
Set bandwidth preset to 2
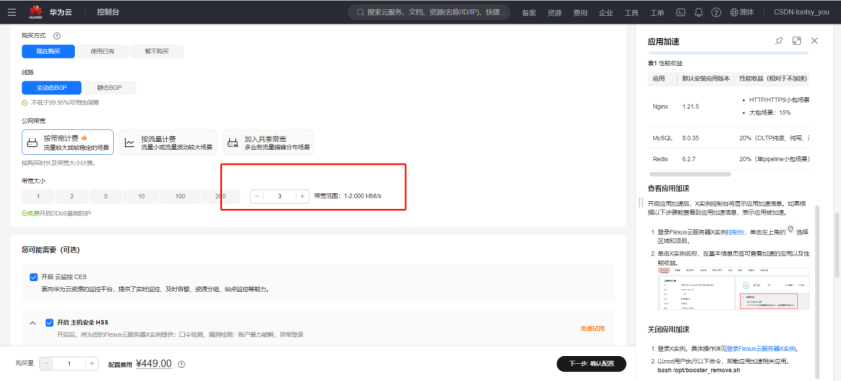(71, 196)
